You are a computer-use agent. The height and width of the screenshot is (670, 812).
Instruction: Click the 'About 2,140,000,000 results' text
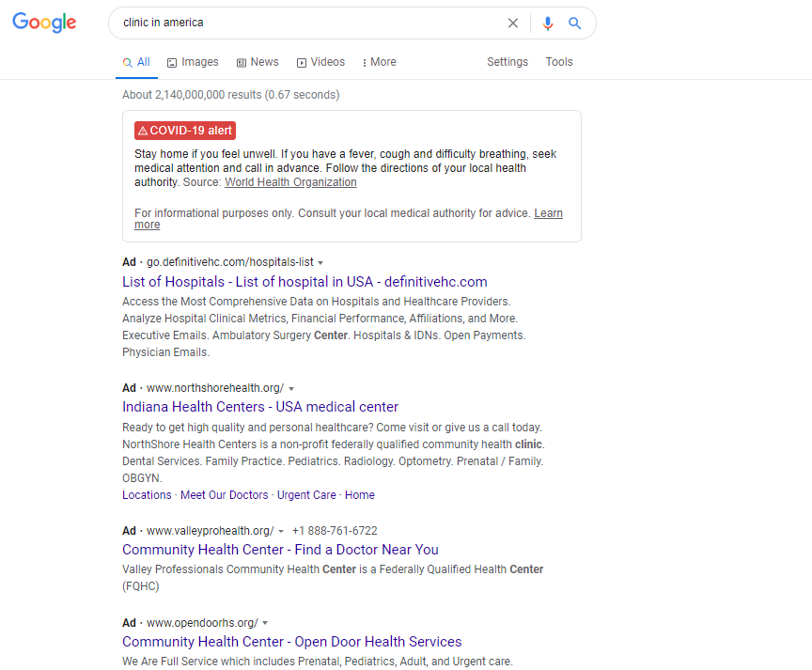(x=231, y=95)
